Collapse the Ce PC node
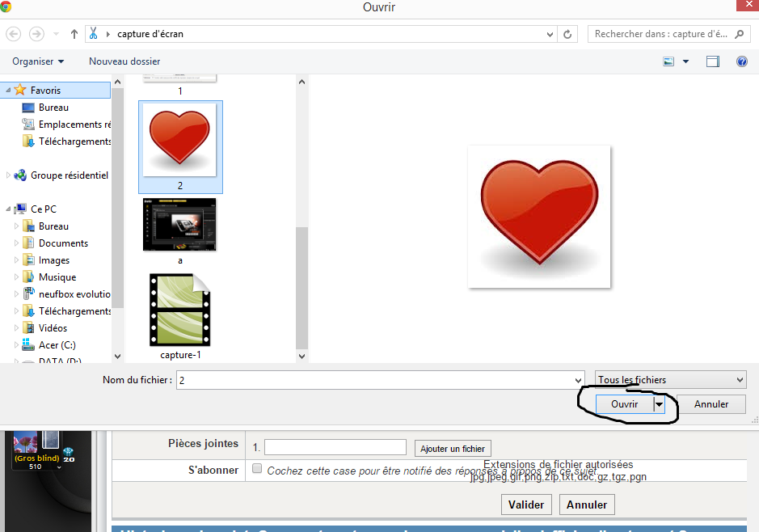Viewport: 759px width, 532px height. 8,209
